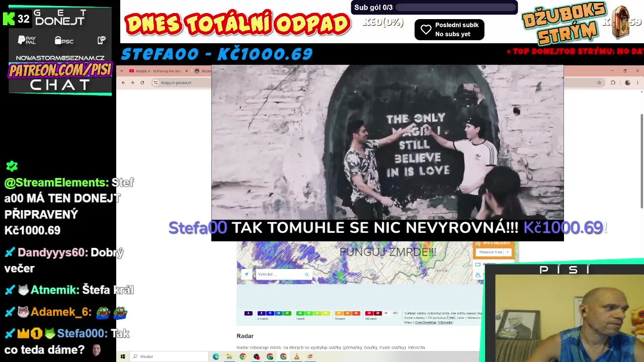Open File Explorer from the taskbar
Screen dimensions: 644x362
229,356
